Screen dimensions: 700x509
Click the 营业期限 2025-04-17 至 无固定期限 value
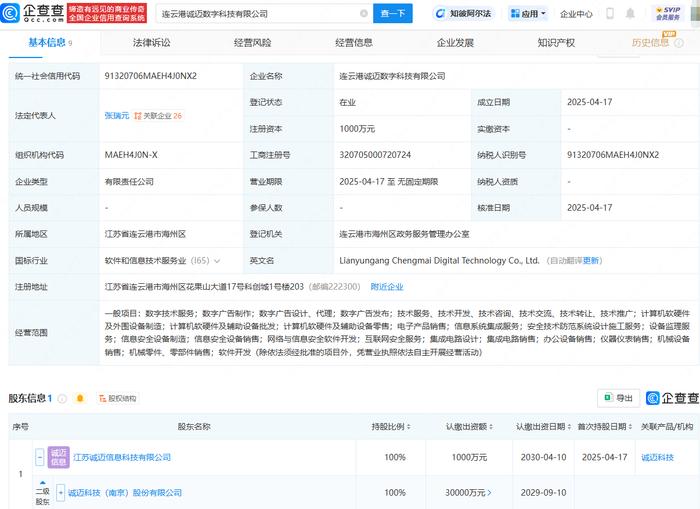click(x=388, y=182)
